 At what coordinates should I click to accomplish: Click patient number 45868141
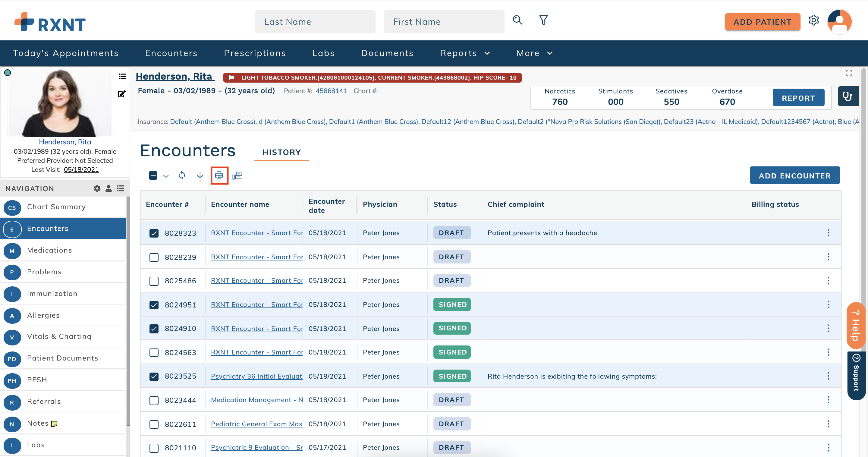pyautogui.click(x=331, y=91)
